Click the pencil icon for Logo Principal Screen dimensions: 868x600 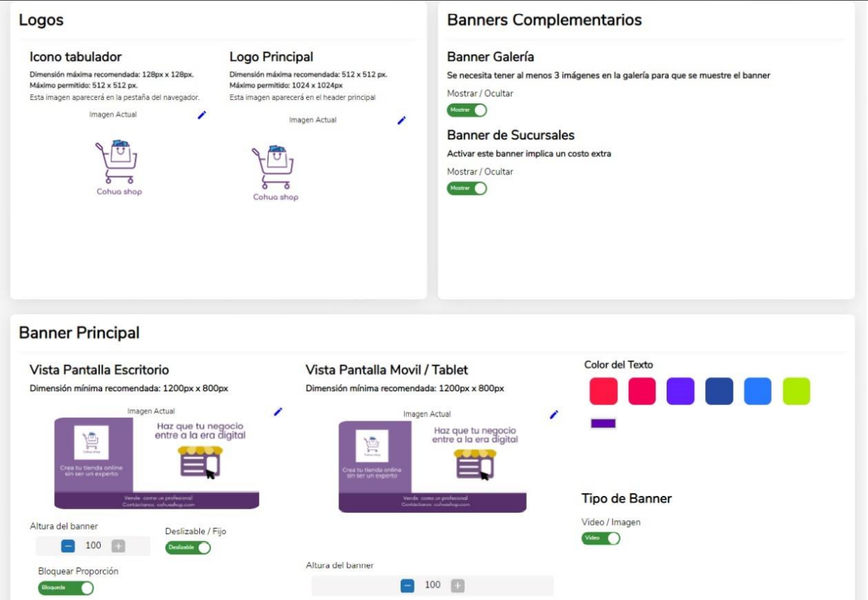(x=402, y=120)
